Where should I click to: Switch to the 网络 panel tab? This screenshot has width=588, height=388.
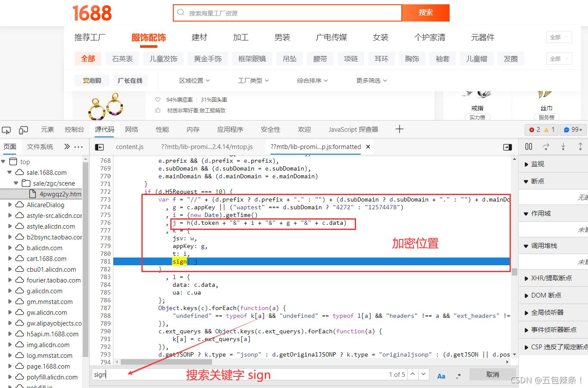point(131,130)
